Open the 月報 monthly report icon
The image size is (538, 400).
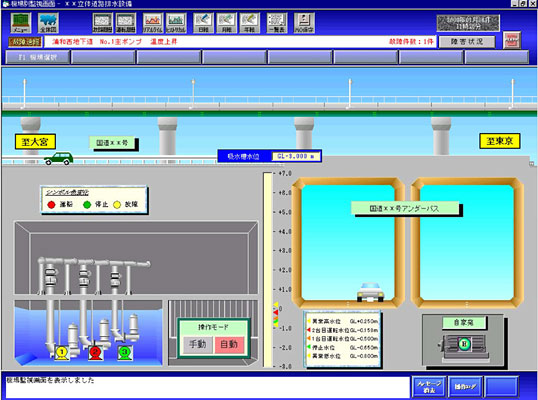pos(226,23)
